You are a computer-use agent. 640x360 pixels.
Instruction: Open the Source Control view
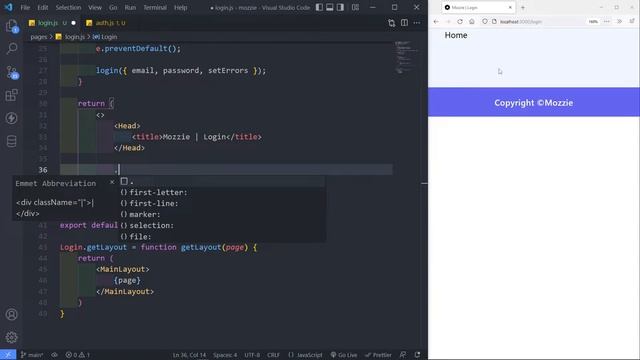point(12,72)
